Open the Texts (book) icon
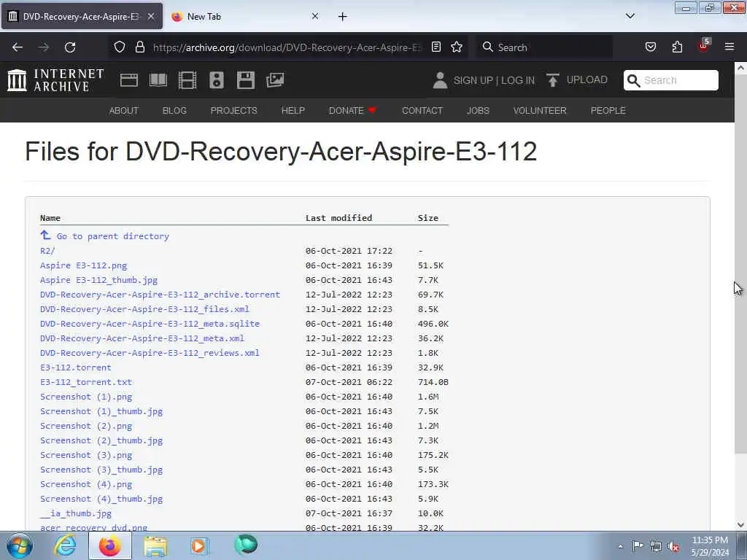The image size is (747, 560). pyautogui.click(x=158, y=80)
